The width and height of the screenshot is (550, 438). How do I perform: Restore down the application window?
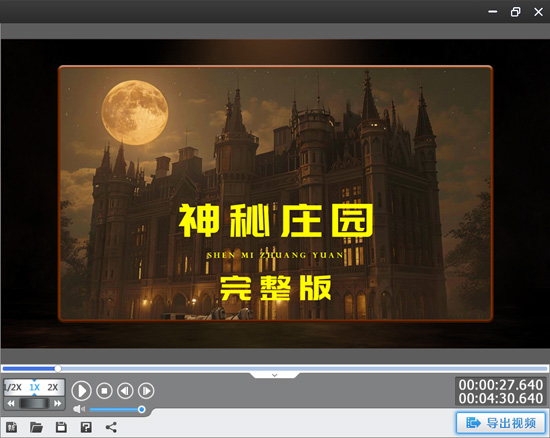[515, 12]
